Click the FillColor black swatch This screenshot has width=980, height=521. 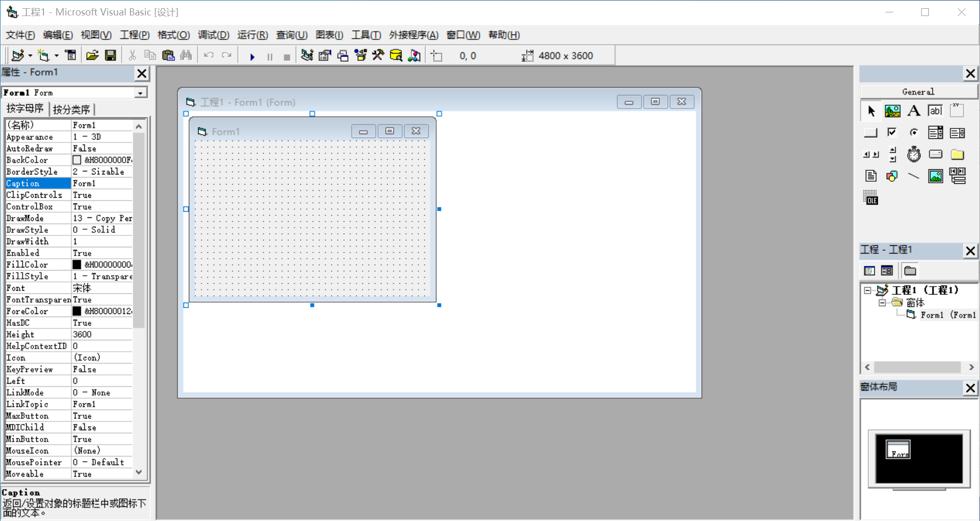[77, 265]
